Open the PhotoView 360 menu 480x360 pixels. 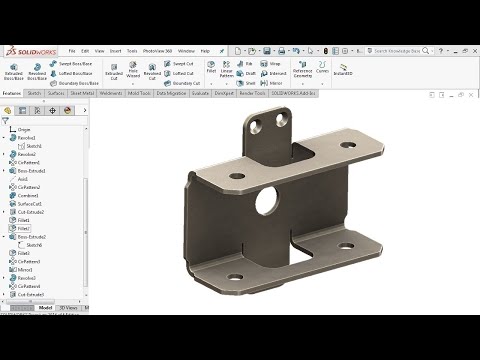pyautogui.click(x=157, y=51)
